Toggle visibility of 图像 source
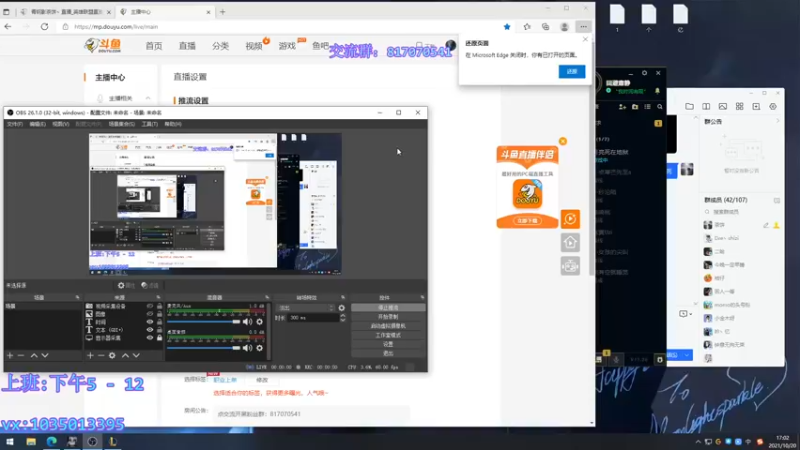800x450 pixels. point(149,314)
